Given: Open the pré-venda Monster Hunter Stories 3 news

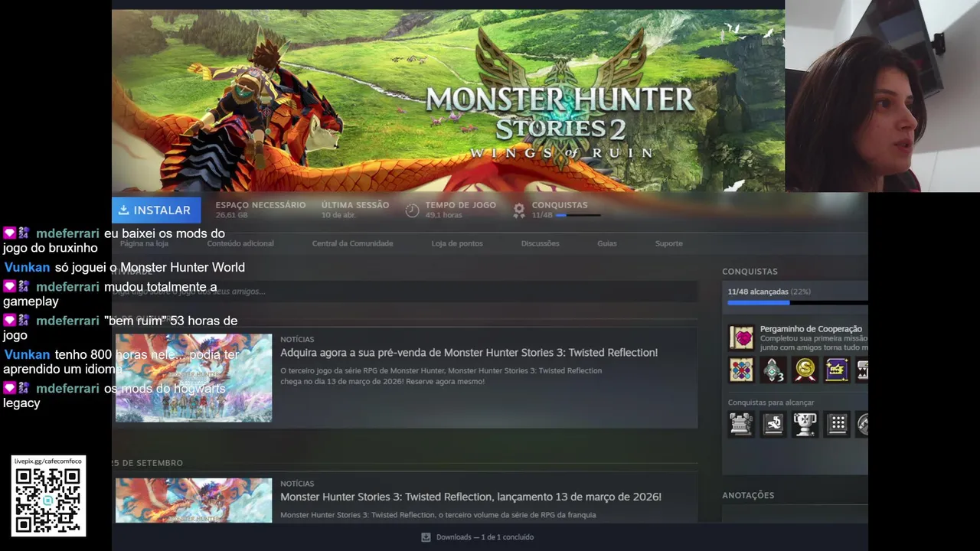Looking at the screenshot, I should (469, 353).
